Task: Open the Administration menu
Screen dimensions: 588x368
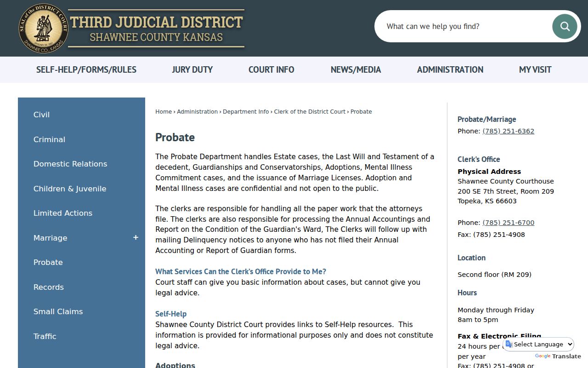Action: pyautogui.click(x=450, y=69)
